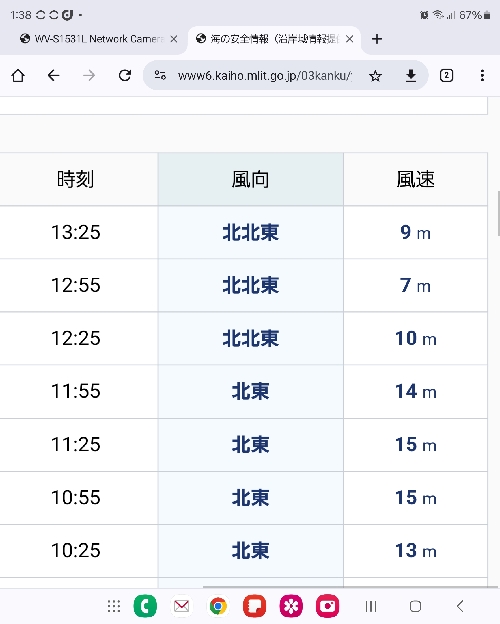Open the app drawer grid icon
500x624 pixels.
(114, 606)
